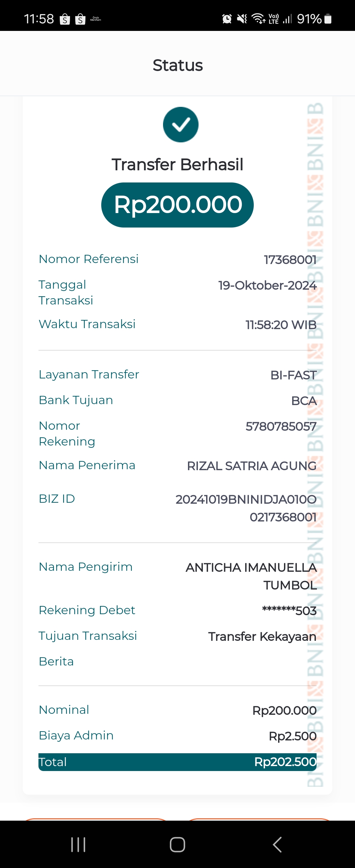Tap the green success checkmark icon

pos(180,125)
